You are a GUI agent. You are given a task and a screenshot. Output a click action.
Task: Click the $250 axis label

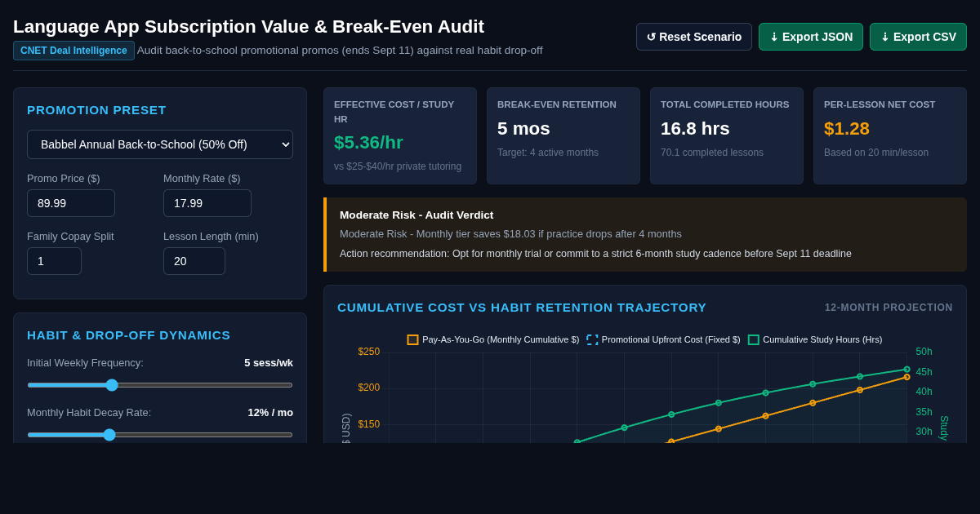(369, 352)
